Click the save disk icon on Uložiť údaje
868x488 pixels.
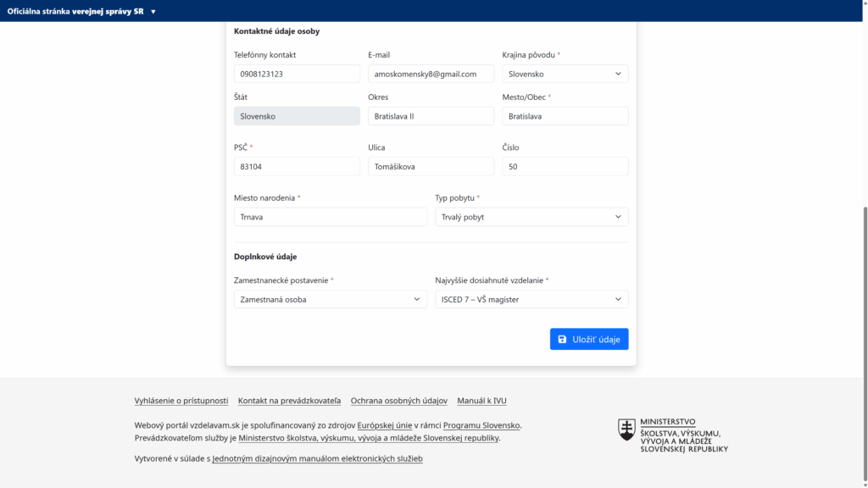click(561, 339)
